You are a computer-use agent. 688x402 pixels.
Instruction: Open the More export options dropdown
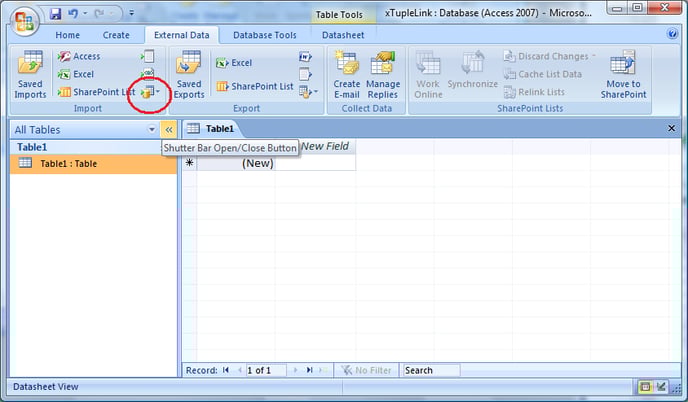pyautogui.click(x=308, y=92)
